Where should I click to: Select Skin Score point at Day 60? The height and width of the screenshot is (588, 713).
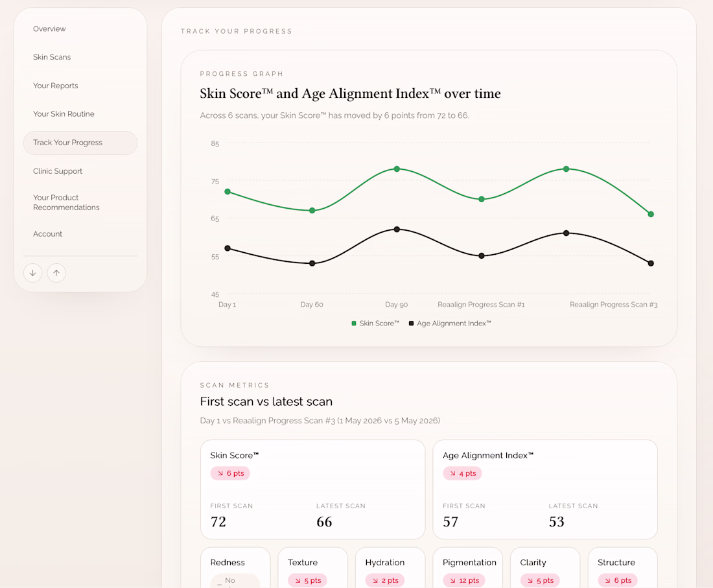(312, 211)
